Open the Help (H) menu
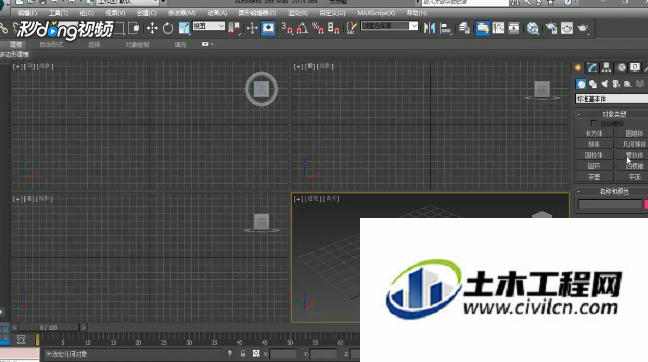The height and width of the screenshot is (362, 648). [x=417, y=13]
